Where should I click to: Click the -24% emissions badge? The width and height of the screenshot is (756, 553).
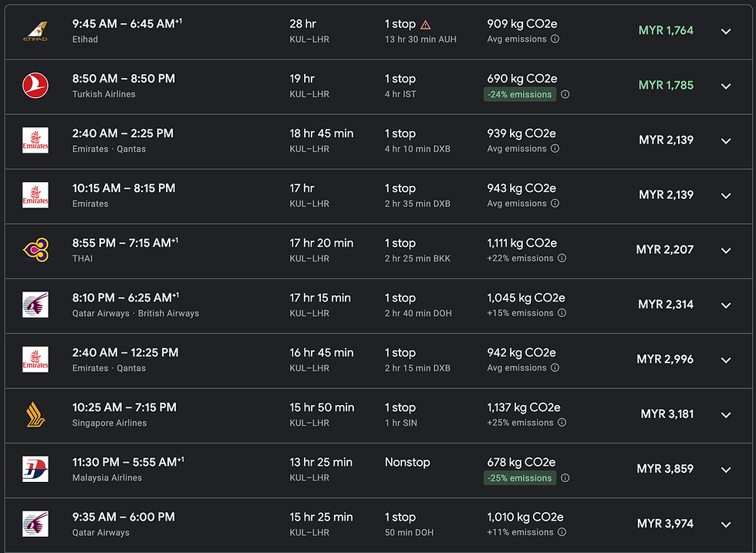click(x=520, y=95)
